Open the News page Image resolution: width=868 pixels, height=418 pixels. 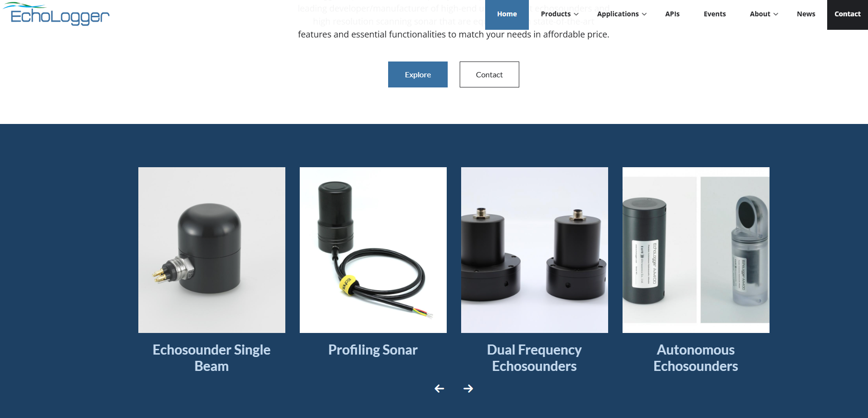806,14
